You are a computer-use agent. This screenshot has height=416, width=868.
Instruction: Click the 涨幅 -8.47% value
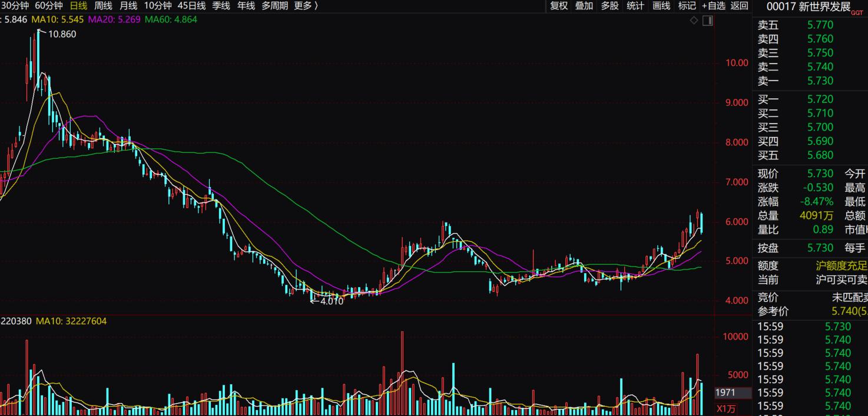pyautogui.click(x=817, y=202)
